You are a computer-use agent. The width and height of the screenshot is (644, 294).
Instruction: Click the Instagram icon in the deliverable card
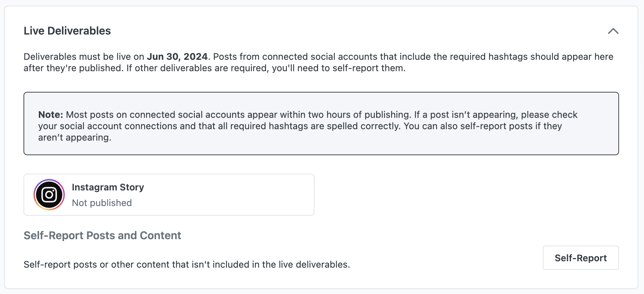coord(49,194)
